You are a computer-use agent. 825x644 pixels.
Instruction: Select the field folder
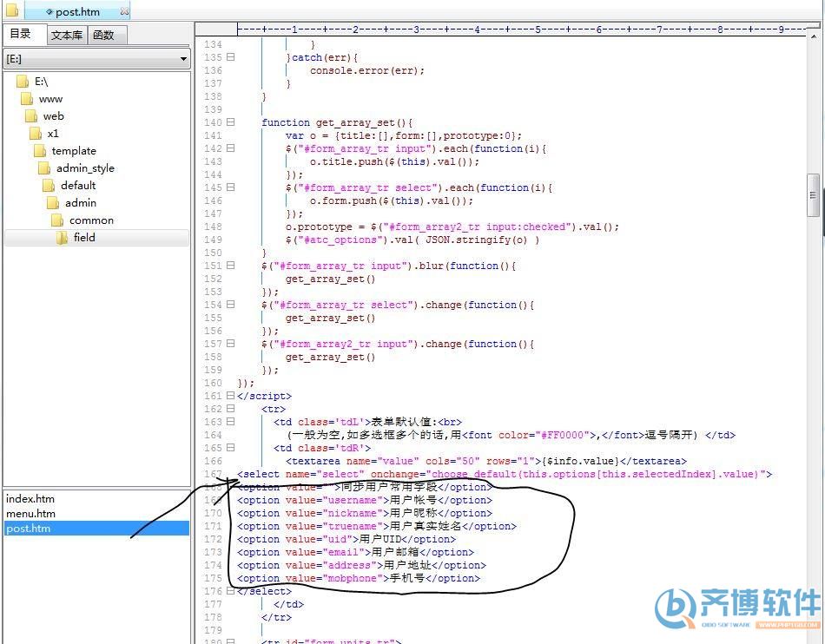[84, 238]
